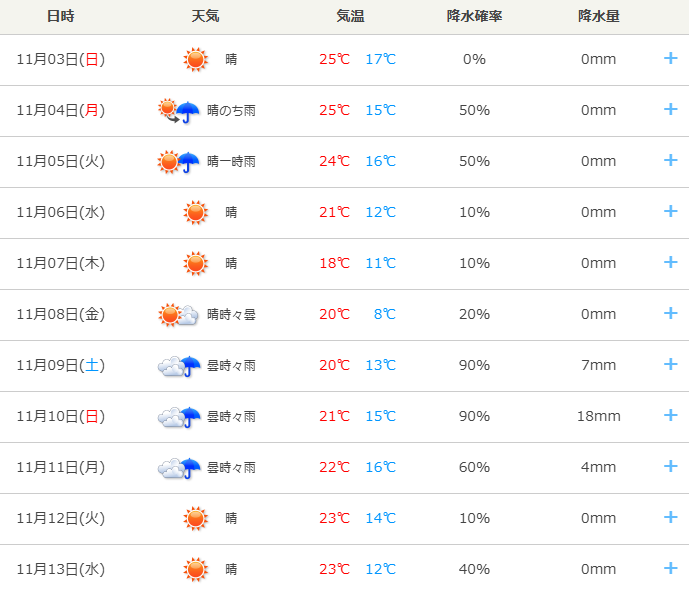Click the 18mm precipitation value
Viewport: 689px width, 593px height.
pos(598,416)
